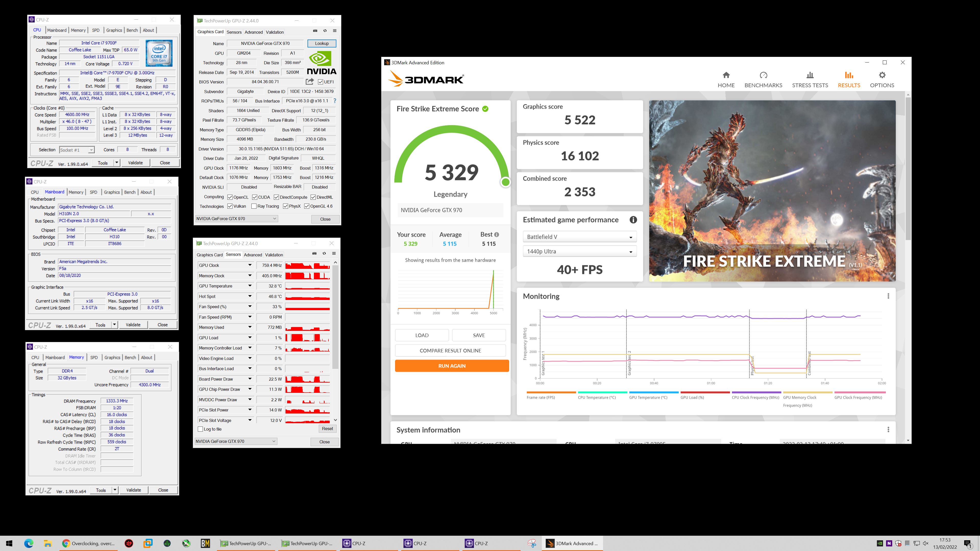Open Tools dropdown arrow in CPU-Z CPU window
The image size is (980, 551).
(x=117, y=163)
